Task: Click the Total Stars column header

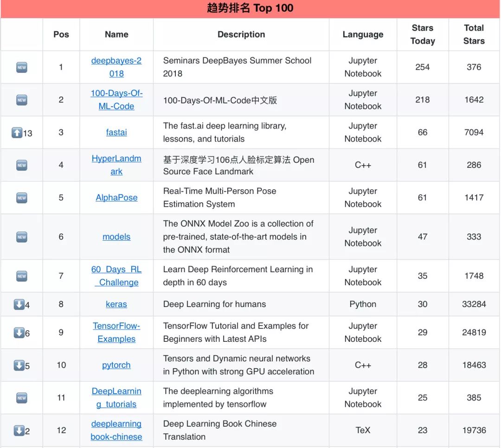Action: pos(474,34)
